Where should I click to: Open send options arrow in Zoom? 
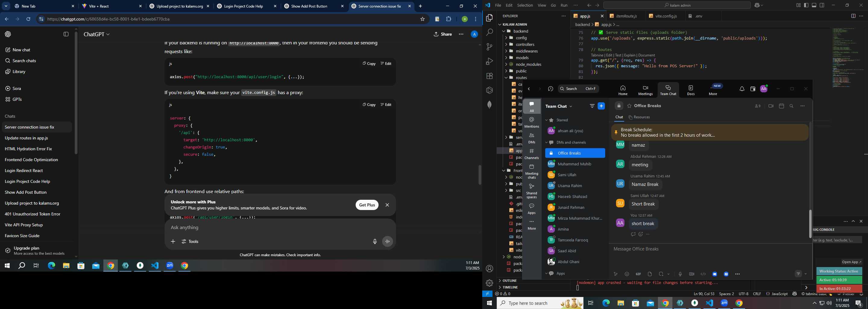tap(806, 274)
